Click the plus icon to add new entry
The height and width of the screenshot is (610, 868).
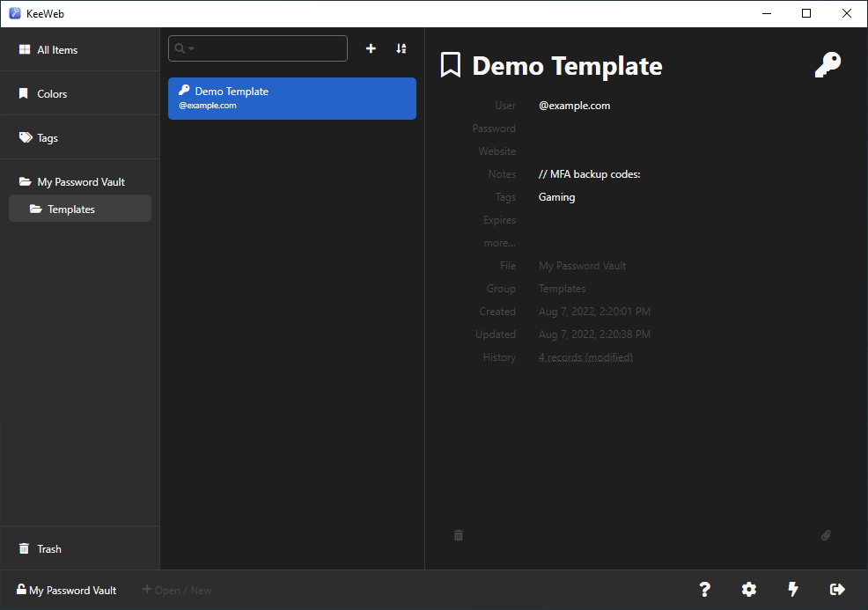[x=371, y=48]
